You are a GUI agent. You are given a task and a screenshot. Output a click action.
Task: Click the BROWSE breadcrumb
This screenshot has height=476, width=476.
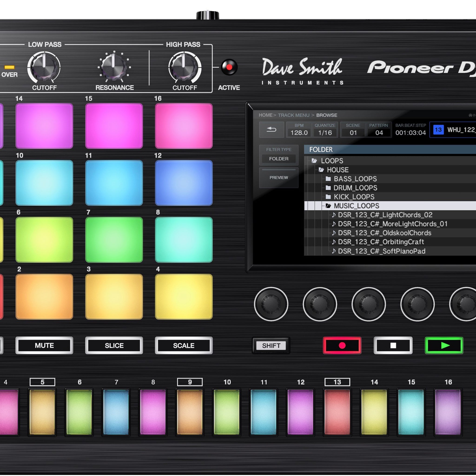point(327,115)
